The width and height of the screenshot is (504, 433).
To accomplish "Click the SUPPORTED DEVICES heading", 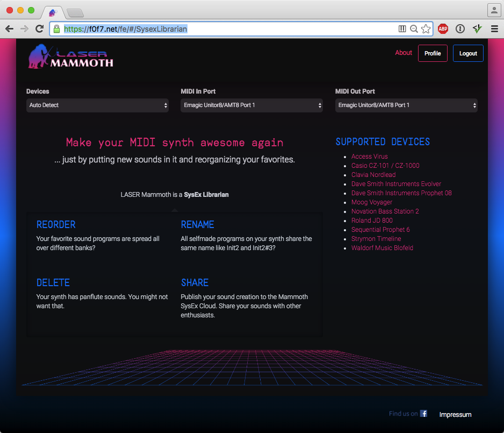I will point(383,142).
